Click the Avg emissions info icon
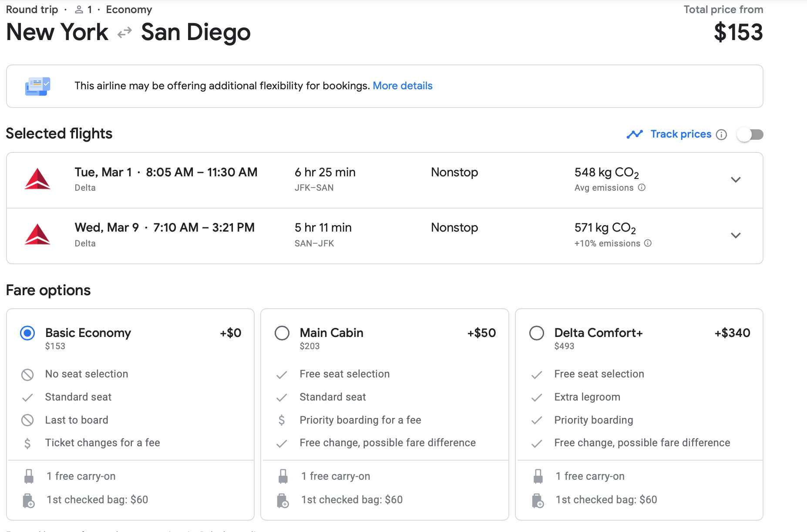Image resolution: width=807 pixels, height=532 pixels. tap(642, 188)
